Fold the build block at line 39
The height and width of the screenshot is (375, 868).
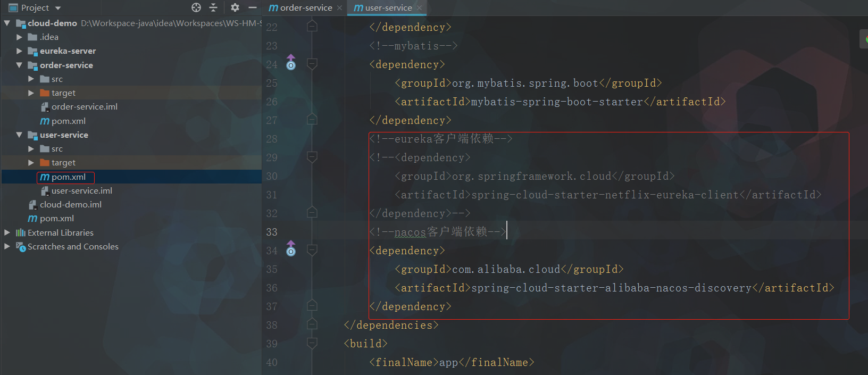click(312, 344)
